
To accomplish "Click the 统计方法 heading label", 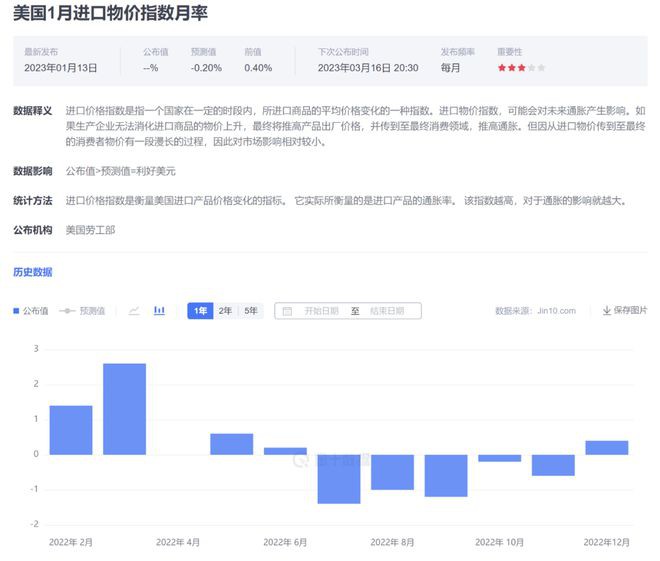I will tap(33, 201).
